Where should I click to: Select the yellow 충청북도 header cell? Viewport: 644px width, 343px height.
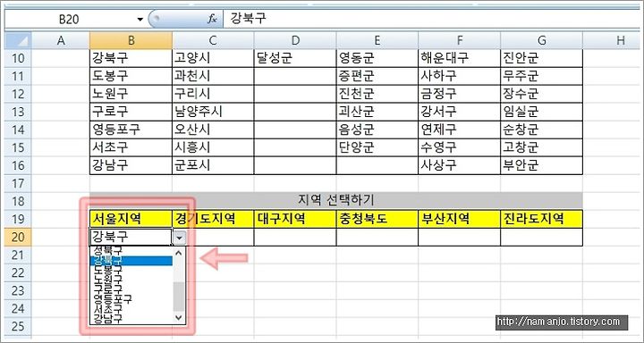coord(377,219)
